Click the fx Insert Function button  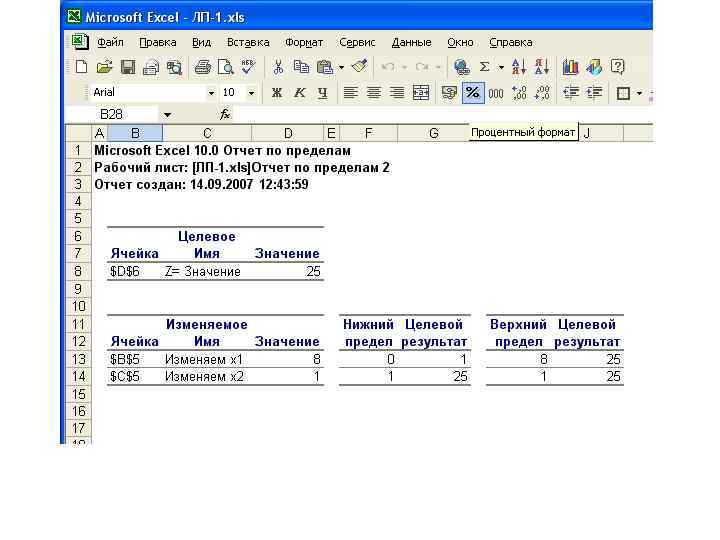(x=225, y=114)
